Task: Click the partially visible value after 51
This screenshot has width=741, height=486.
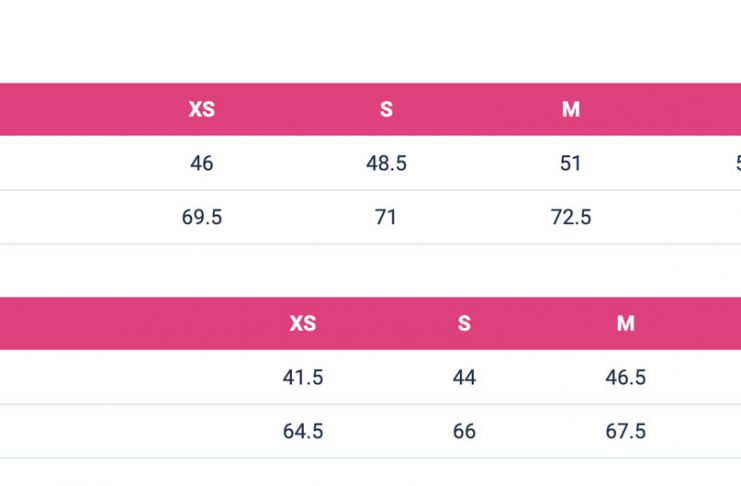Action: click(x=738, y=163)
